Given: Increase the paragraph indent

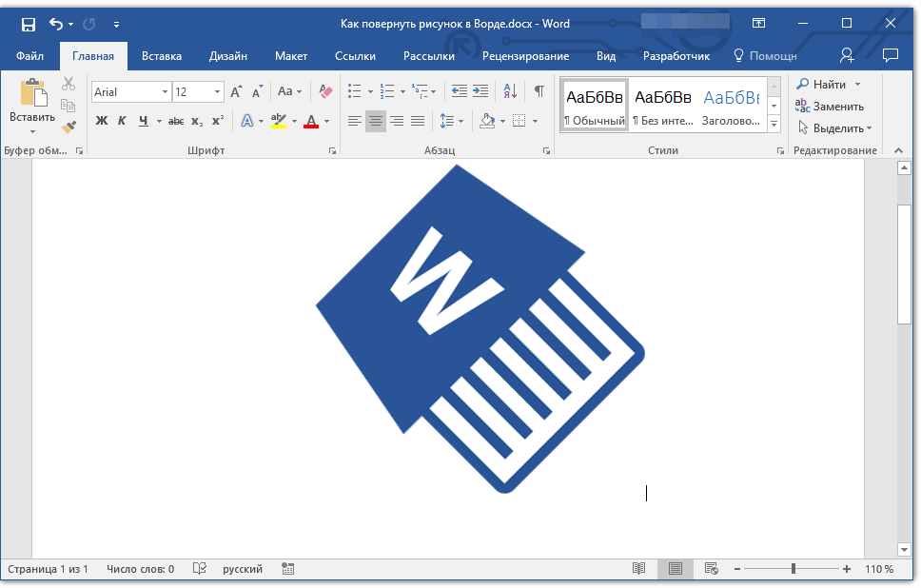Looking at the screenshot, I should coord(480,91).
